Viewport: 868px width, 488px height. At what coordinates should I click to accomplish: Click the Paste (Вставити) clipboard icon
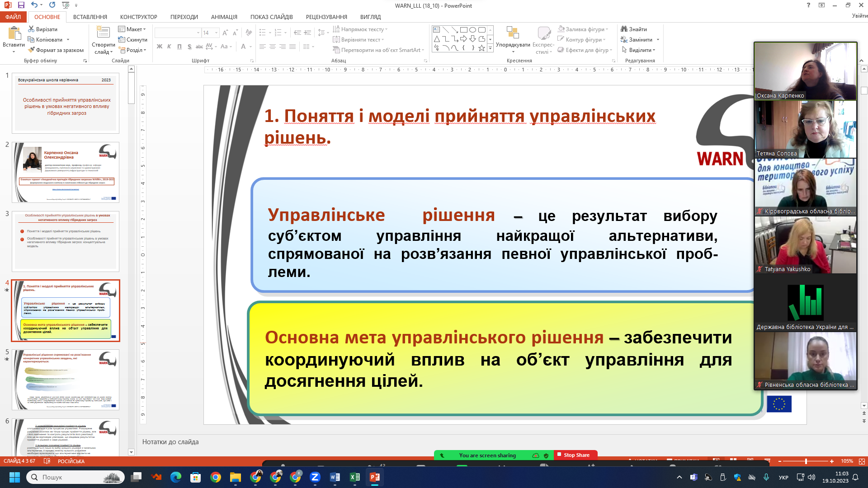[x=14, y=33]
